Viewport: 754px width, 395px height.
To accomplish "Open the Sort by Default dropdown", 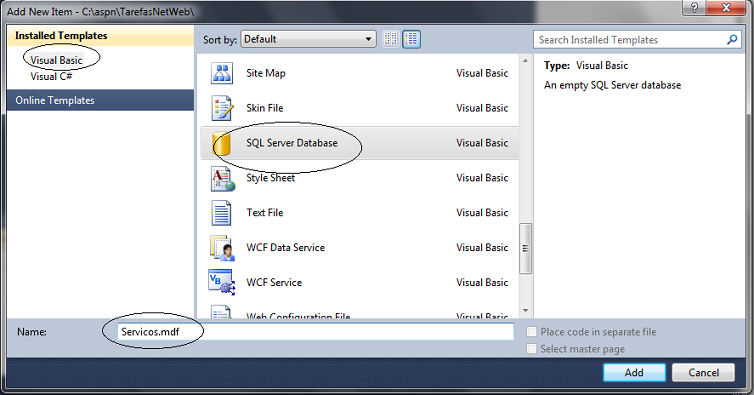I will (308, 39).
